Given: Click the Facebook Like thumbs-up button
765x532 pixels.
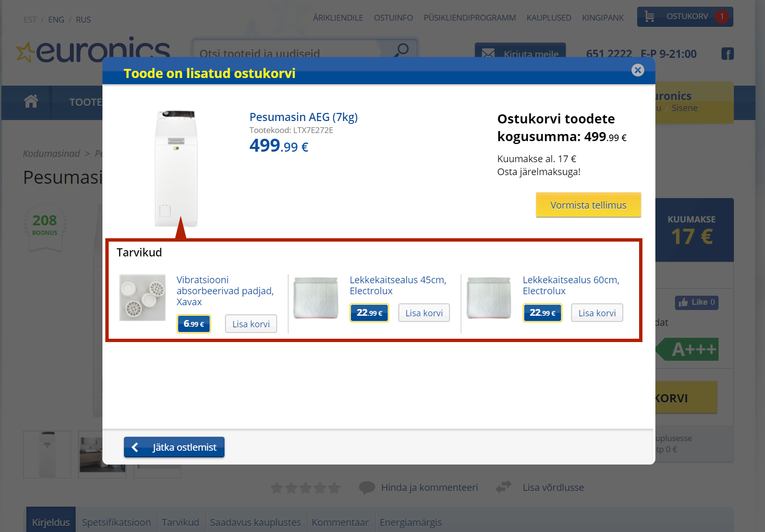Looking at the screenshot, I should [697, 302].
